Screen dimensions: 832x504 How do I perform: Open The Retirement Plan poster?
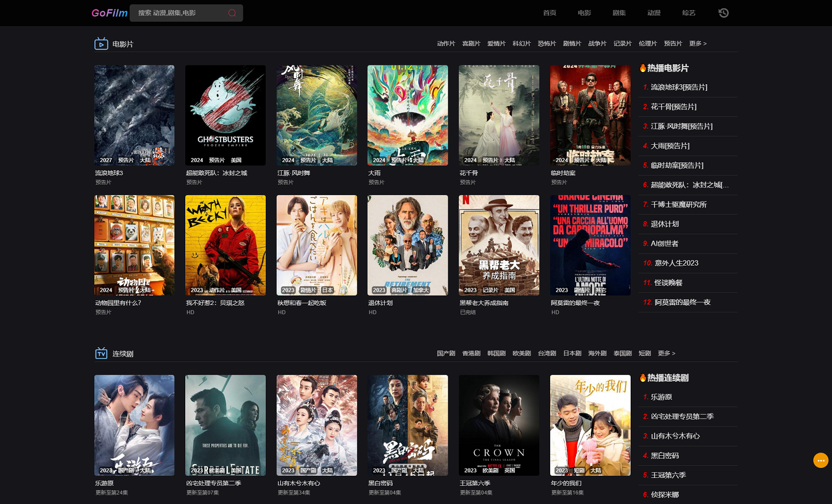(x=408, y=245)
